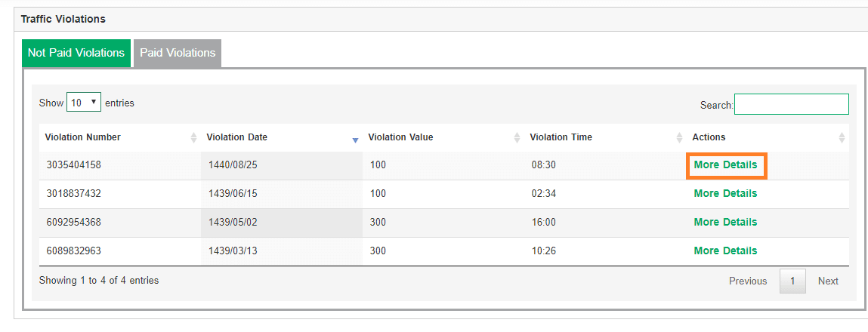The image size is (868, 332).
Task: Open the Show entries dropdown
Action: [84, 103]
